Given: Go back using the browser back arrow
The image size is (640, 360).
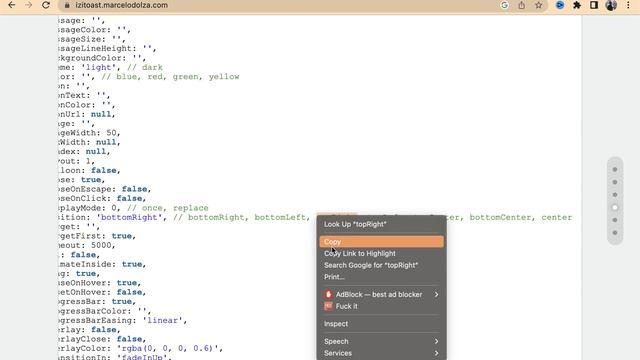Looking at the screenshot, I should point(11,5).
